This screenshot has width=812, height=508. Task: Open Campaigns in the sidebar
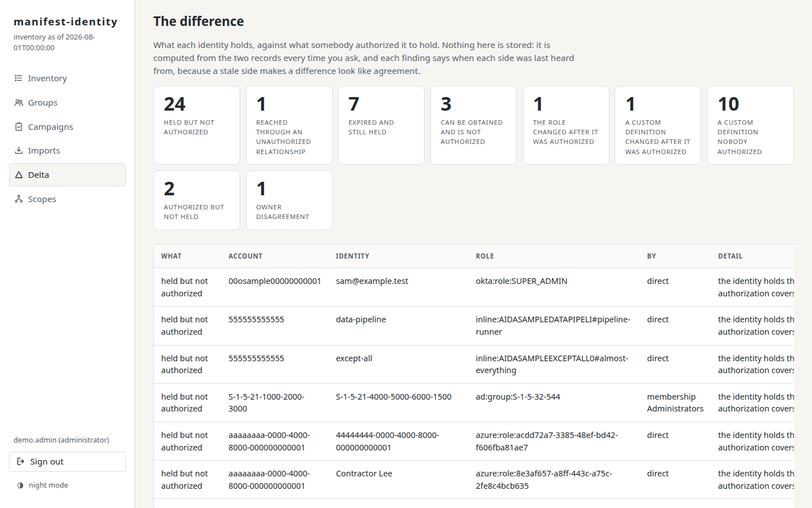click(67, 127)
